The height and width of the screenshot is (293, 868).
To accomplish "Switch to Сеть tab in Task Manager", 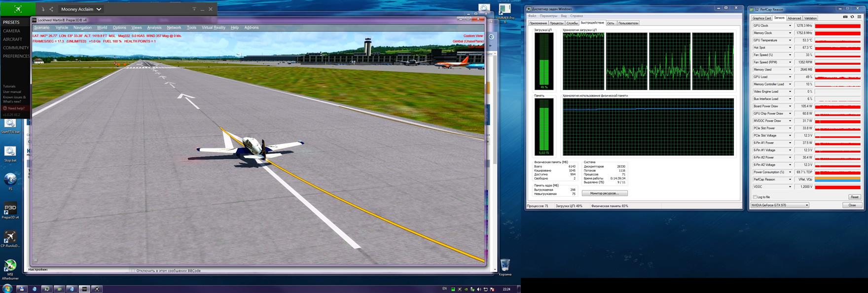I will pos(611,23).
